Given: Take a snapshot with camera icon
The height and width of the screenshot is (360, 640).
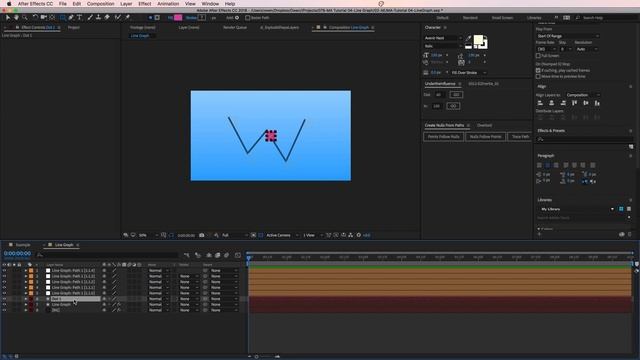Looking at the screenshot, I should (x=202, y=235).
